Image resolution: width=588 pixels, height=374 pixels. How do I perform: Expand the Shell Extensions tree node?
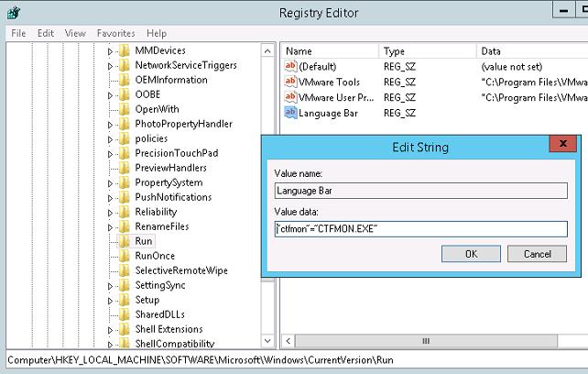(x=111, y=329)
